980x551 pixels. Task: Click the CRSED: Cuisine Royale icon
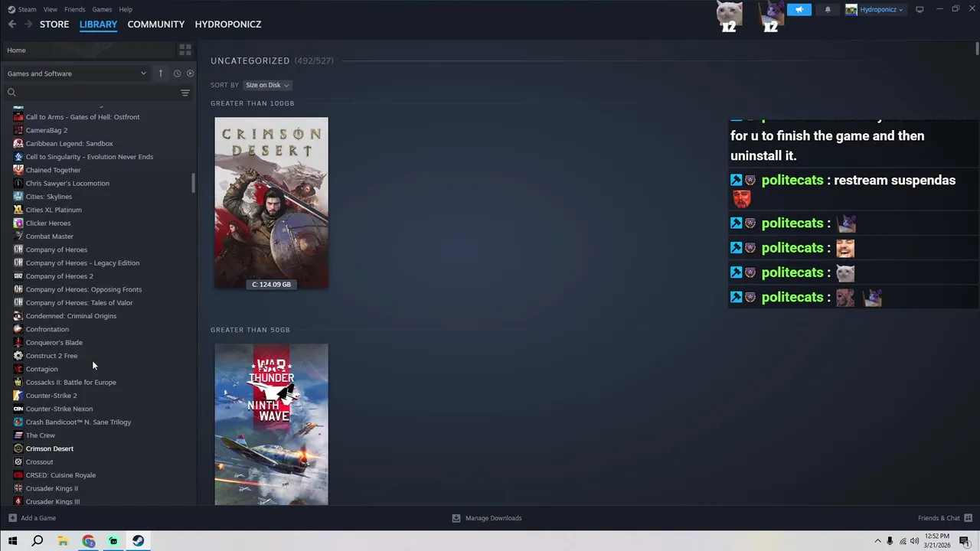18,475
